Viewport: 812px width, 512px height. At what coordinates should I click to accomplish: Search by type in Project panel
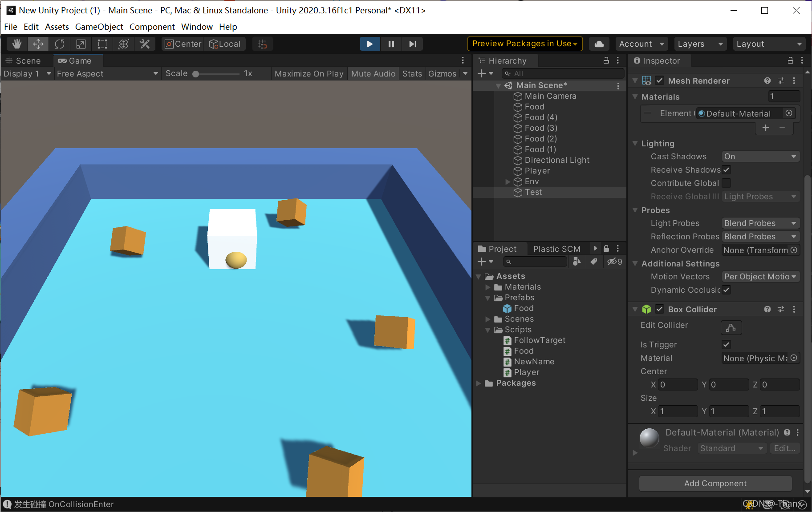(577, 262)
